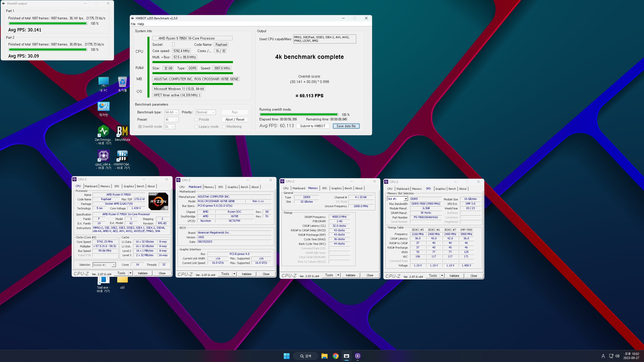Open the Benchmark type 64-bit dropdown
Image resolution: width=644 pixels, height=362 pixels.
pyautogui.click(x=172, y=112)
